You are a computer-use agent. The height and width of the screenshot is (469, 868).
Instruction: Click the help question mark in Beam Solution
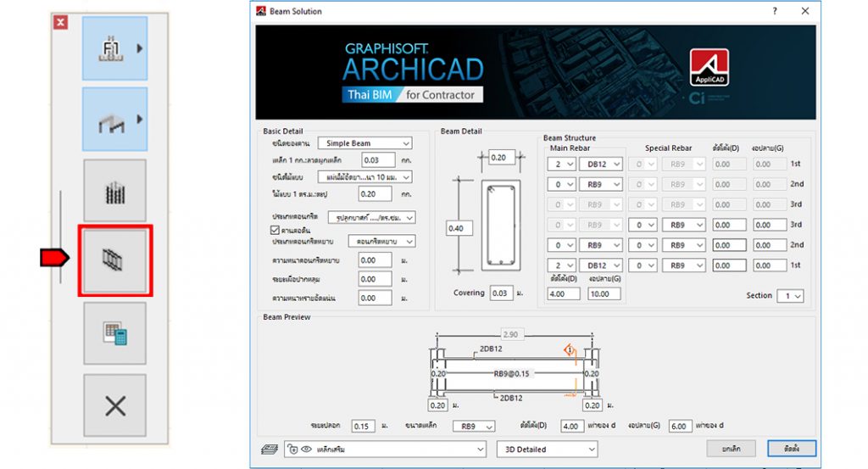click(775, 11)
